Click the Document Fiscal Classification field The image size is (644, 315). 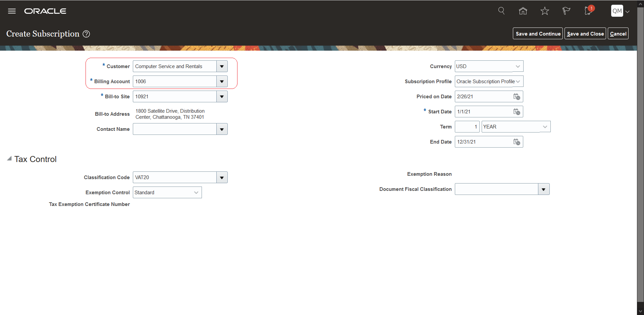(x=496, y=189)
